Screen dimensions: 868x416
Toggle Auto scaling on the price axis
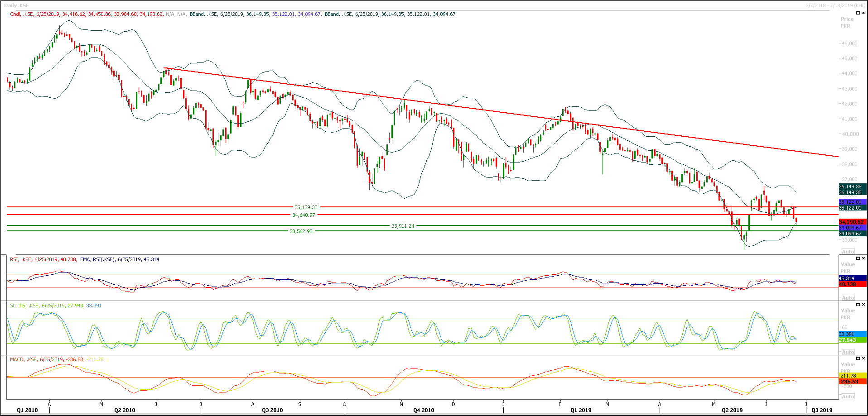pyautogui.click(x=848, y=252)
